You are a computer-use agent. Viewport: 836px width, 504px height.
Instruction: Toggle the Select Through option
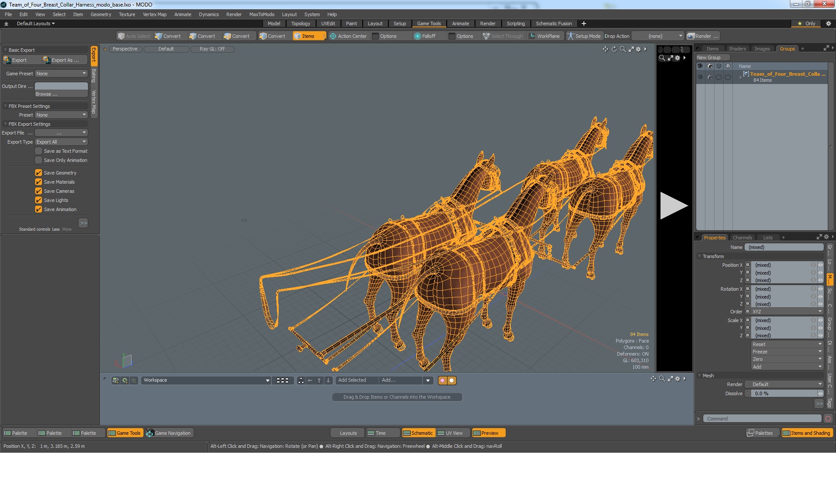pyautogui.click(x=502, y=36)
